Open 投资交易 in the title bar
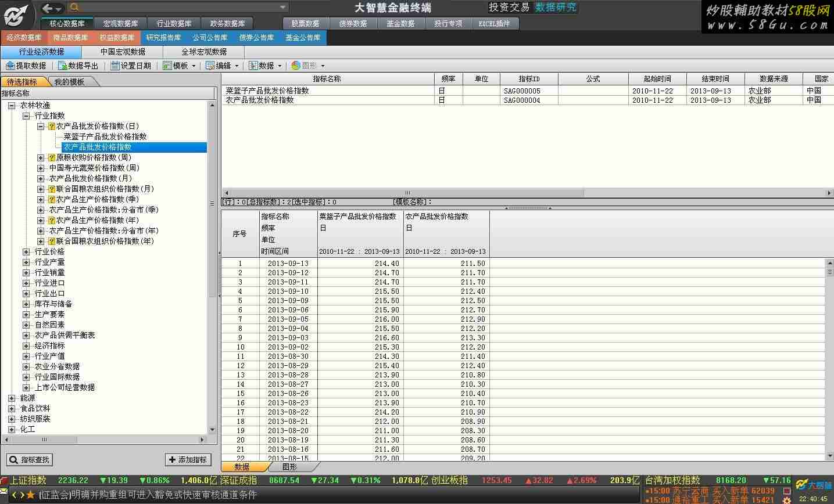Screen dimensions: 834x504 click(x=509, y=7)
